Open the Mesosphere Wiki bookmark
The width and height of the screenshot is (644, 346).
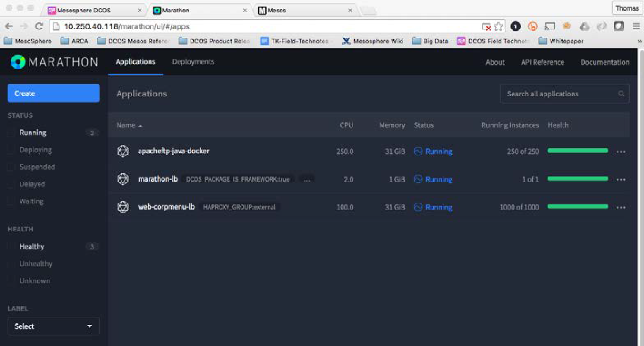pos(373,41)
